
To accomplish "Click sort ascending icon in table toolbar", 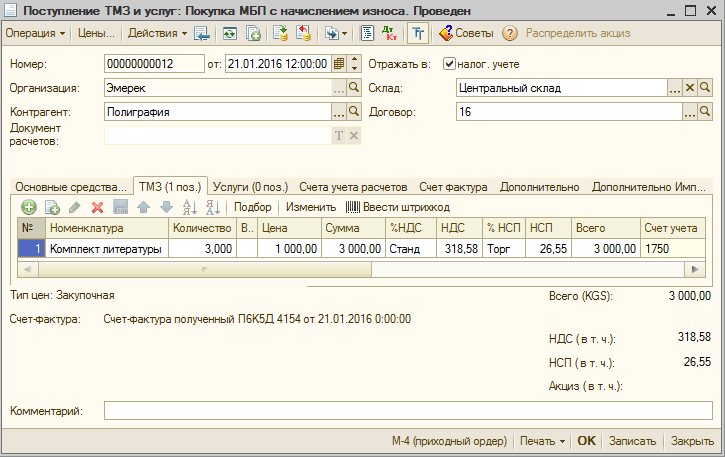I will tap(189, 207).
